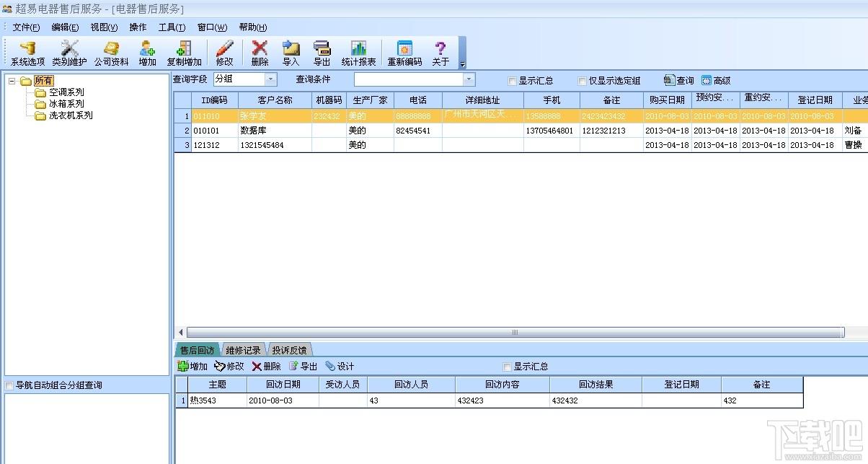Viewport: 868px width, 464px height.
Task: Click the red 删除 delete toolbar icon
Action: pyautogui.click(x=260, y=53)
